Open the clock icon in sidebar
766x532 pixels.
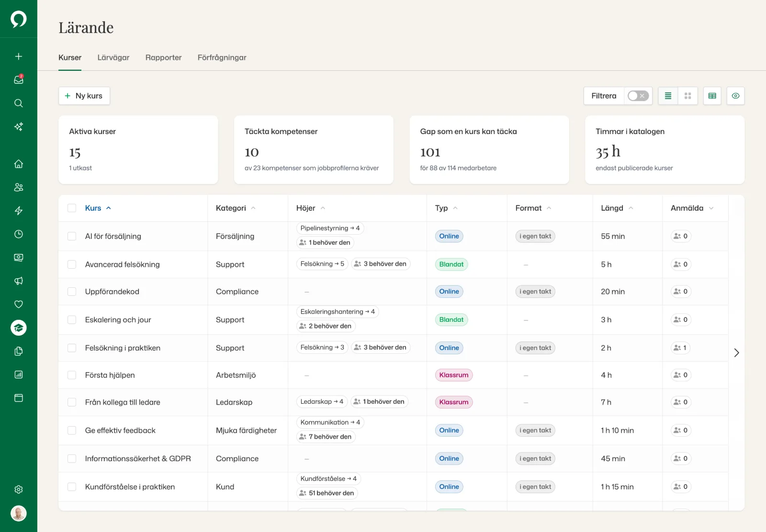click(19, 234)
